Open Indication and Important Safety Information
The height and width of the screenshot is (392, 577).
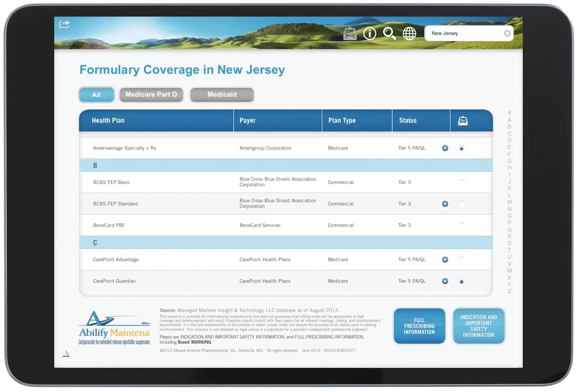coord(479,326)
